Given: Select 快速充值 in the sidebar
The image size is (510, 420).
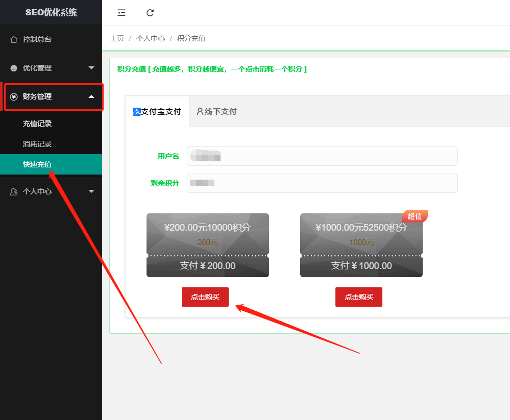Looking at the screenshot, I should coord(37,164).
